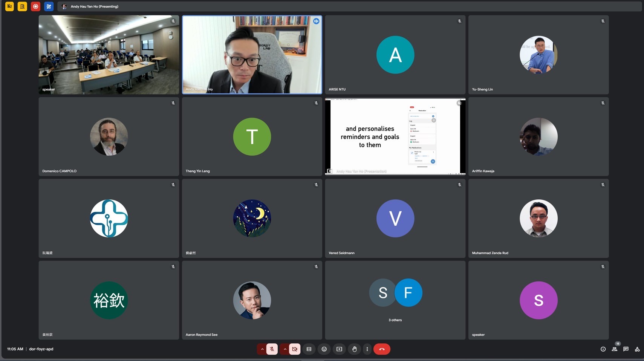Click the red recording indicator icon
644x361 pixels.
(35, 6)
